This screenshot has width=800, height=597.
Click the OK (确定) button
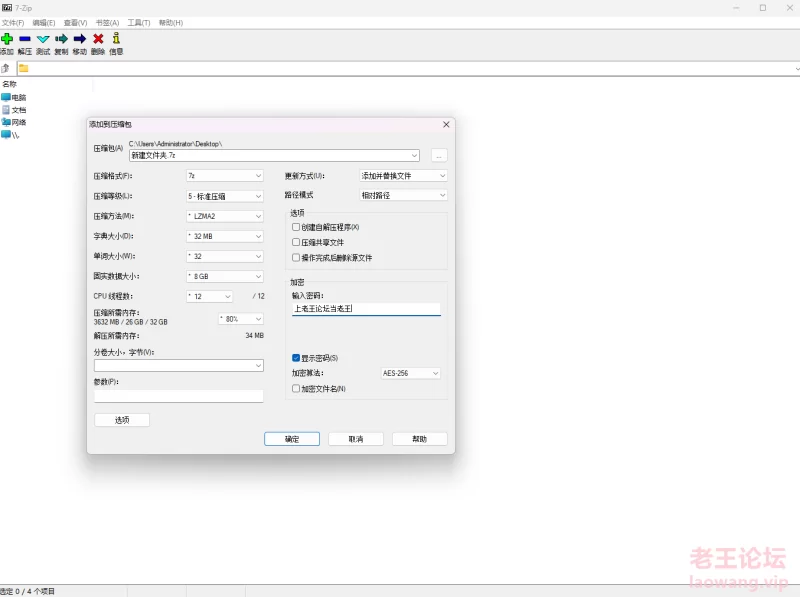point(292,439)
